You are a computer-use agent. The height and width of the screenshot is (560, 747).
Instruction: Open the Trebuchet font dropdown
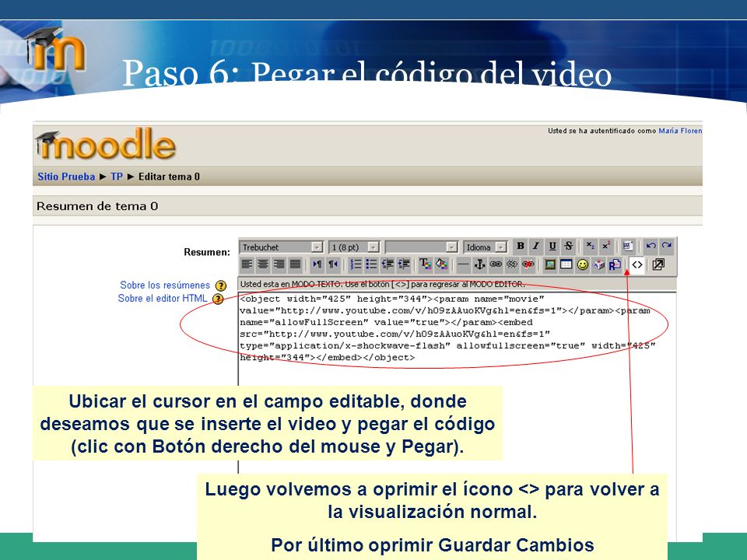coord(282,247)
